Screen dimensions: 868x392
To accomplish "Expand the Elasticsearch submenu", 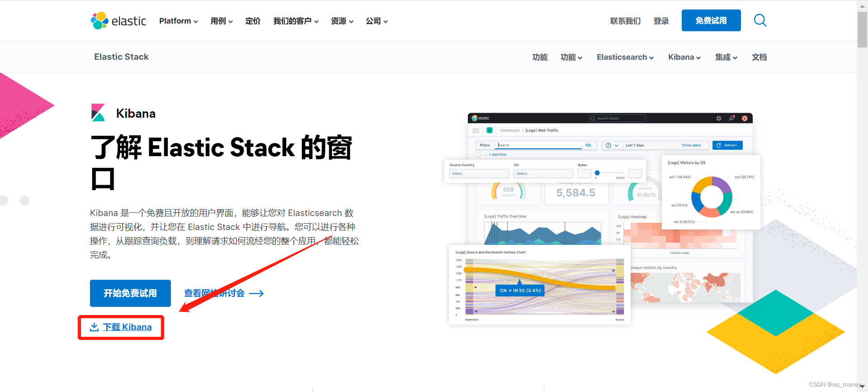I will (625, 57).
